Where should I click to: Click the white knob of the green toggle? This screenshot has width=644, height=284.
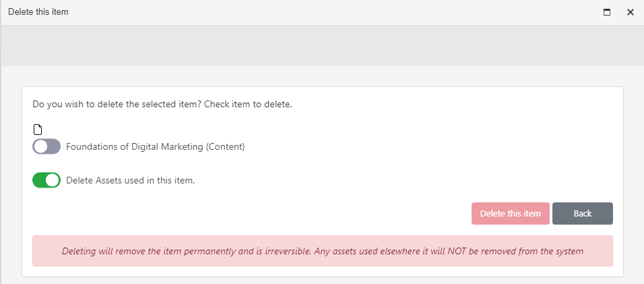[x=52, y=180]
